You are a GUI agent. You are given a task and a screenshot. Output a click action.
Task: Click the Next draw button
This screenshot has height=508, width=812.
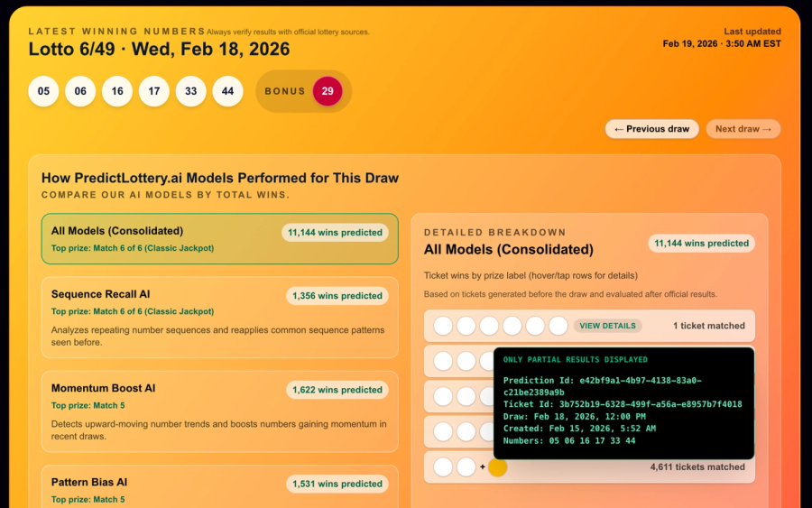743,129
